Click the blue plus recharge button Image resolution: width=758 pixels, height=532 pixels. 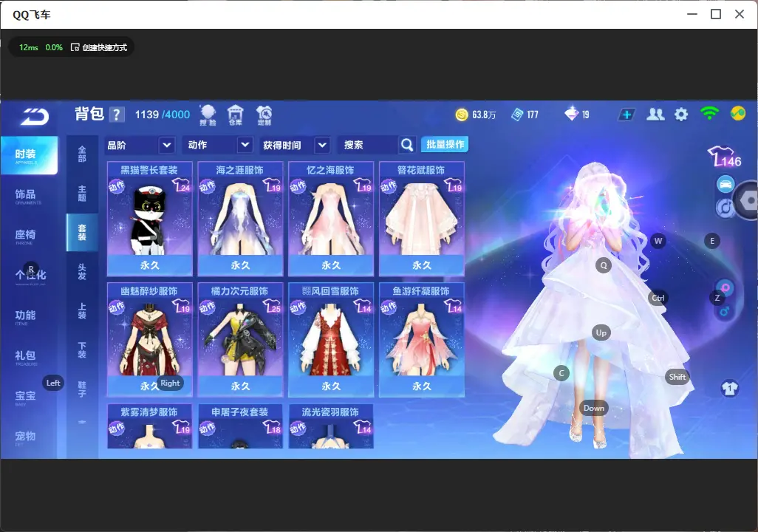tap(626, 115)
